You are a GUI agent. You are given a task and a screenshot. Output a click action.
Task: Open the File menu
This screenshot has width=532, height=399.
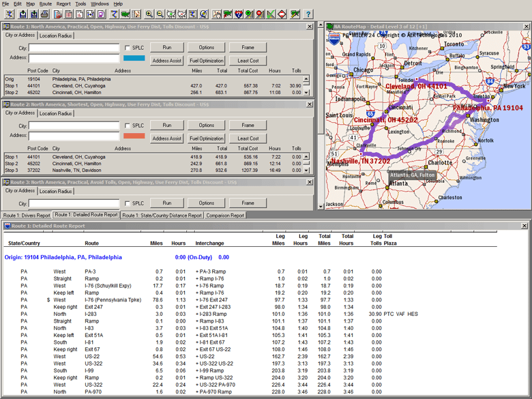pos(5,3)
